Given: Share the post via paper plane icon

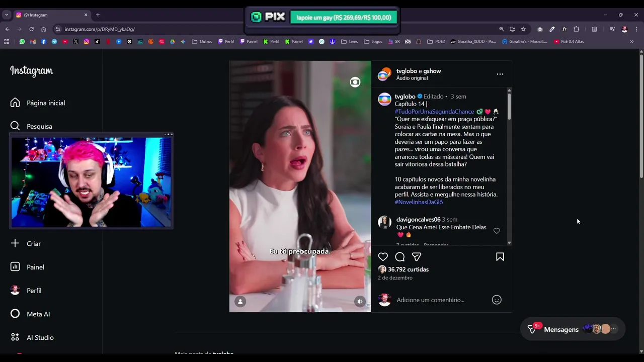Looking at the screenshot, I should (417, 257).
